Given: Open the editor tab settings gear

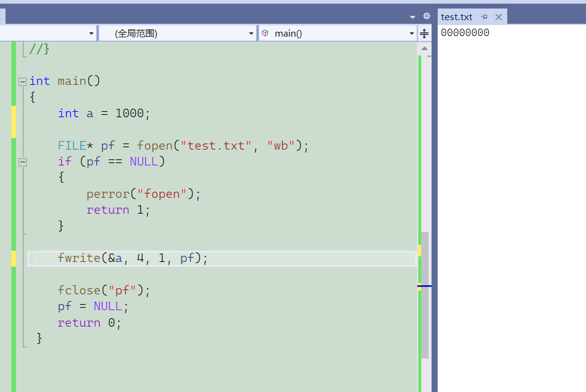Looking at the screenshot, I should [427, 16].
